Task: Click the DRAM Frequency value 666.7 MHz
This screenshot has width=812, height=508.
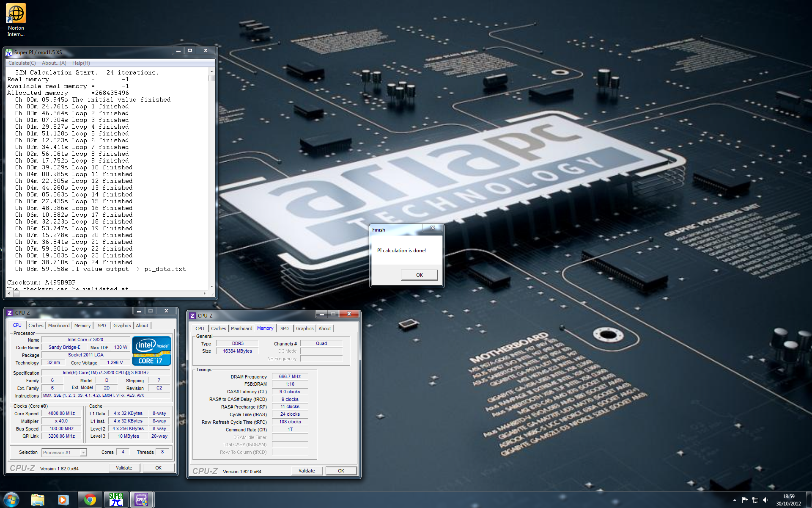Action: coord(290,377)
